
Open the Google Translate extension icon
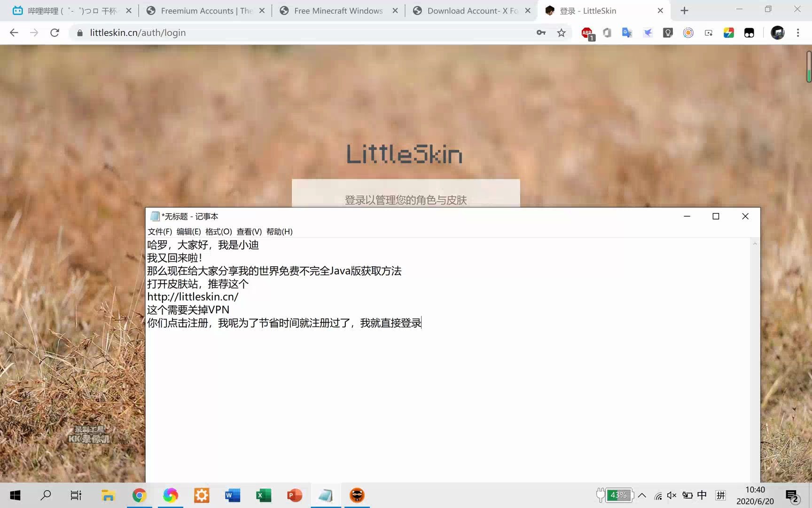pos(627,32)
